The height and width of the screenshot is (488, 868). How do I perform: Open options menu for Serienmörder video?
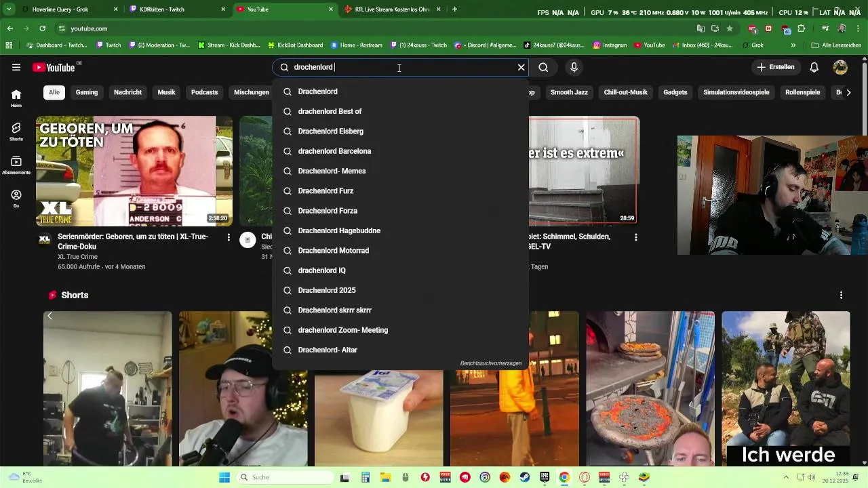[x=229, y=237]
